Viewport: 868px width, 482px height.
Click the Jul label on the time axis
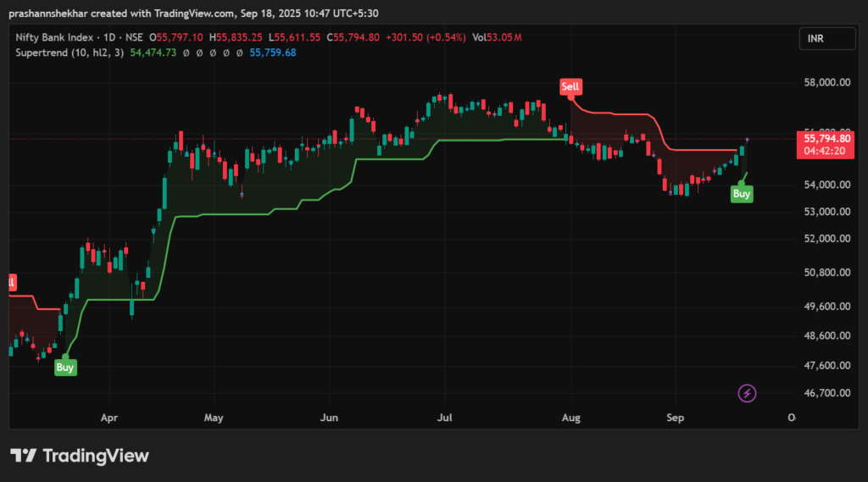[443, 418]
